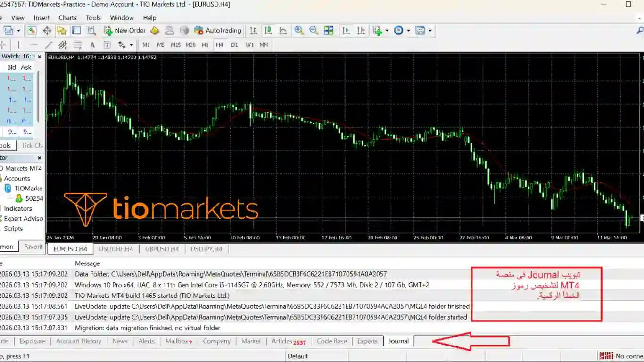Switch chart to bar chart mode
The width and height of the screenshot is (644, 362).
[253, 31]
